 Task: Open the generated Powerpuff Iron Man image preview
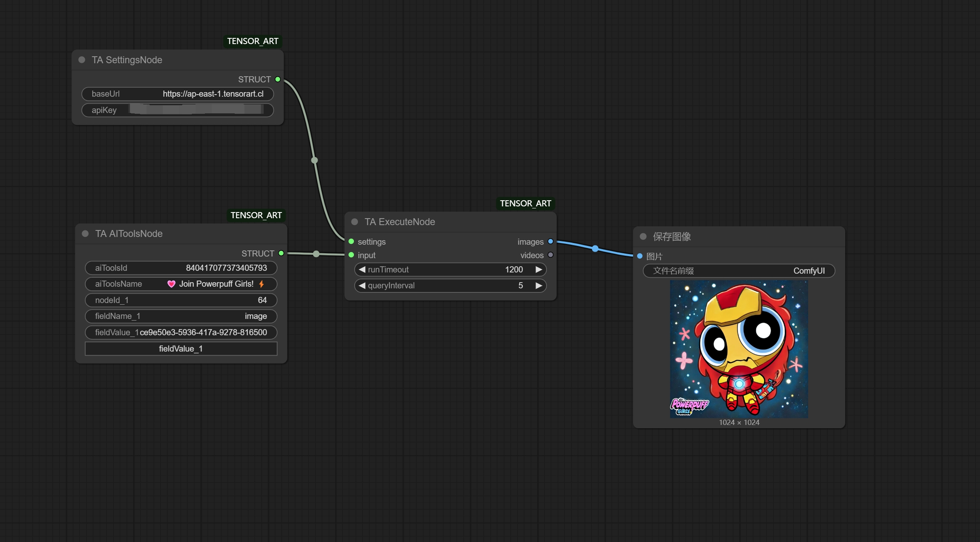pyautogui.click(x=739, y=349)
